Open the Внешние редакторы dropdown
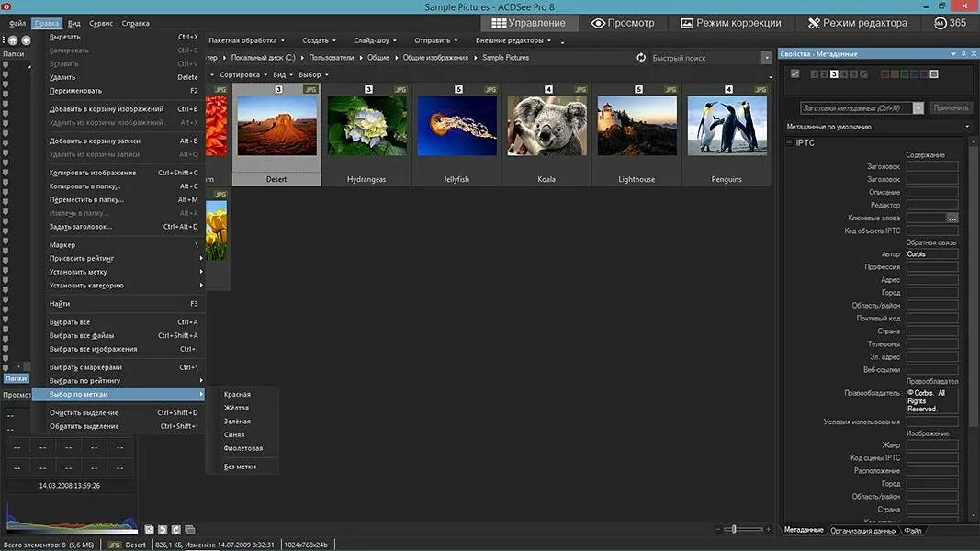 (x=513, y=40)
